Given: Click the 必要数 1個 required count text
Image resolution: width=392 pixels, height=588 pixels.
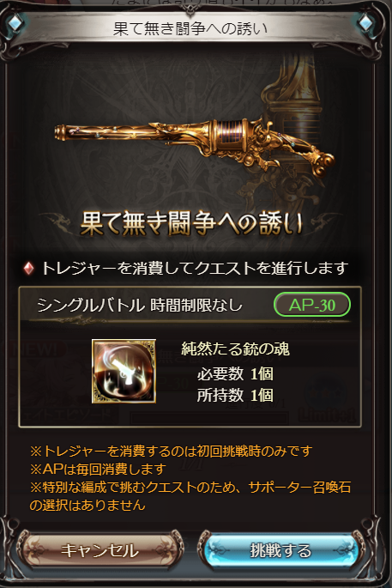Looking at the screenshot, I should [235, 373].
